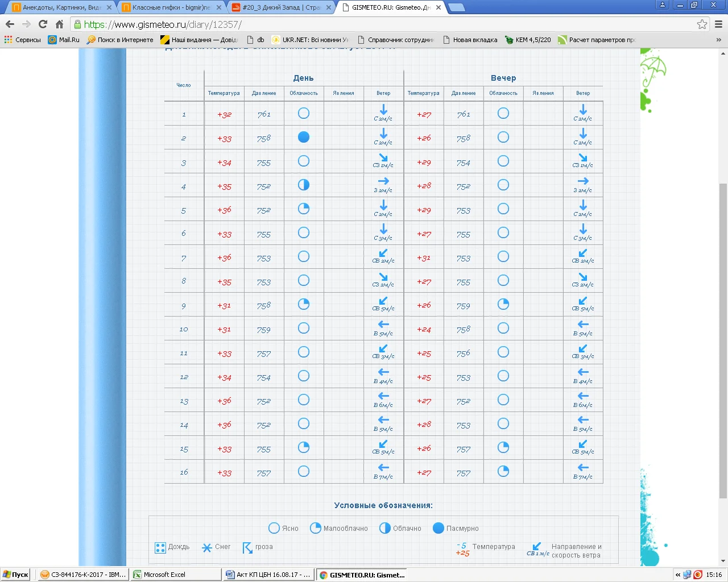The image size is (728, 582).
Task: Click the Windows Пуск start button
Action: (15, 575)
